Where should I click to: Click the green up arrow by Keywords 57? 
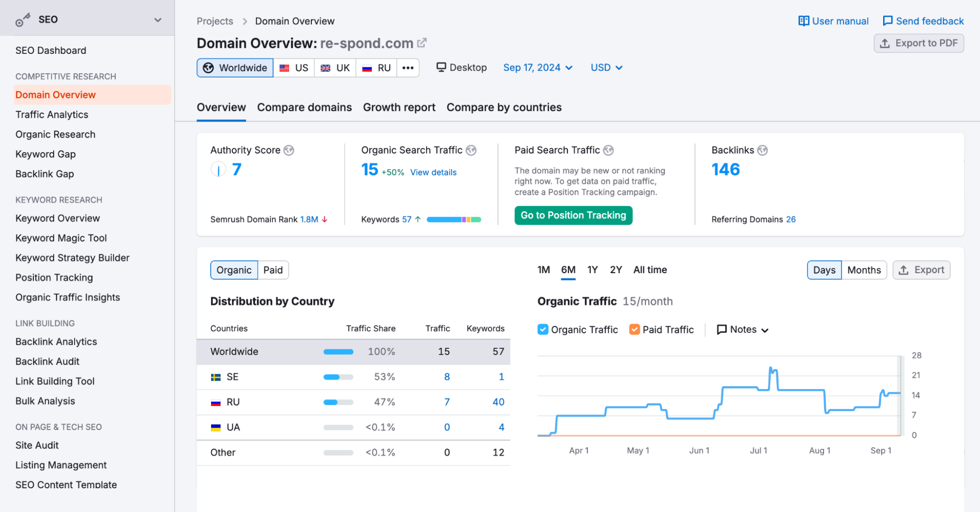418,219
